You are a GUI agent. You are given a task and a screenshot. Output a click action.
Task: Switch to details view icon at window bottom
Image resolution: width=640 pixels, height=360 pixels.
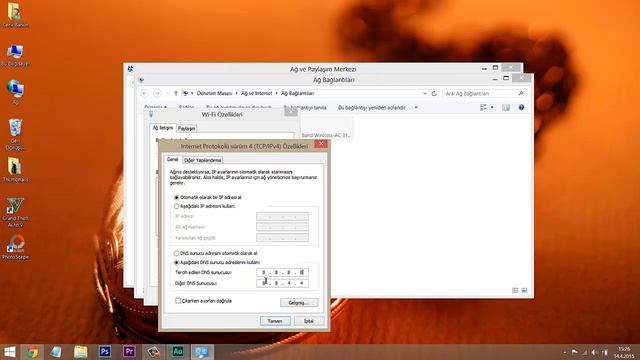point(515,290)
